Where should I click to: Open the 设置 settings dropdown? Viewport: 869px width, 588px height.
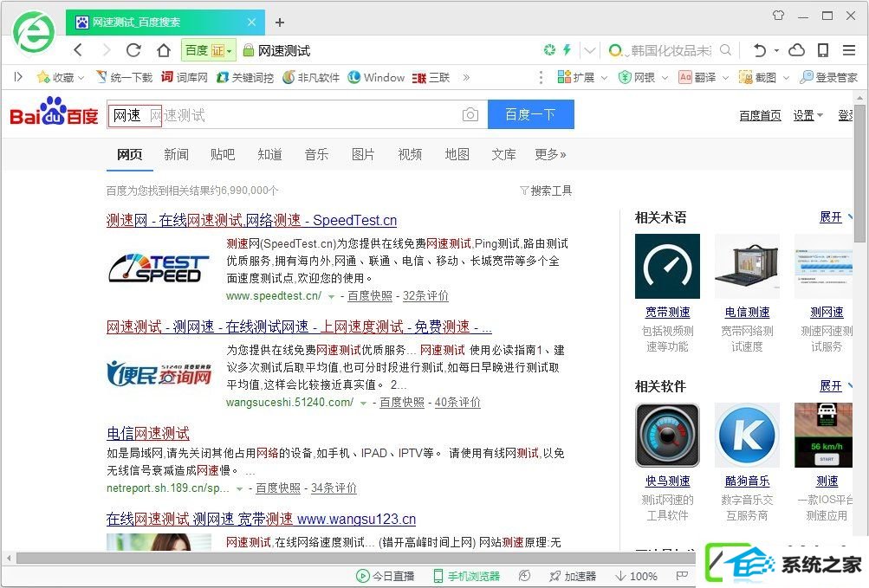point(807,115)
